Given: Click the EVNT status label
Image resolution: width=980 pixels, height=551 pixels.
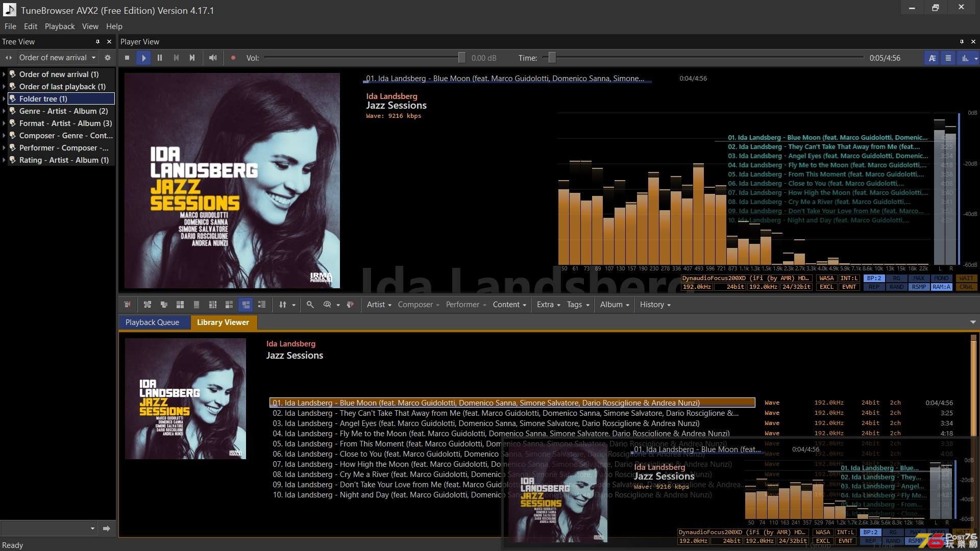Looking at the screenshot, I should tap(849, 287).
